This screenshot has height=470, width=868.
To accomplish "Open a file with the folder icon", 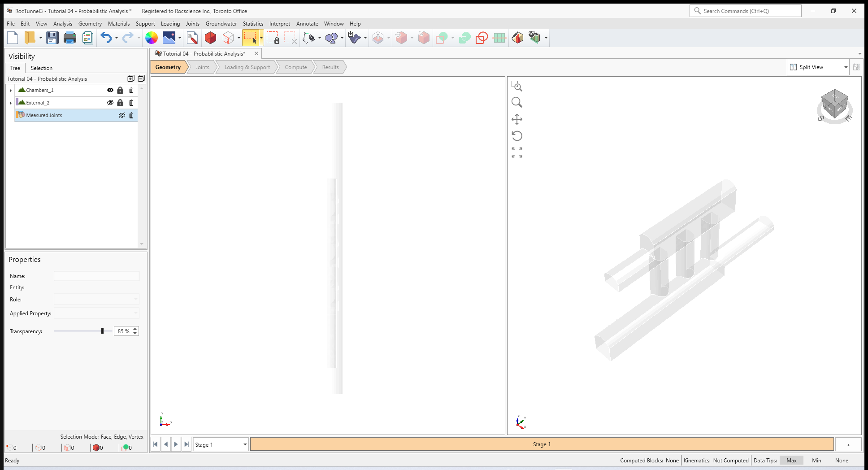I will (30, 38).
